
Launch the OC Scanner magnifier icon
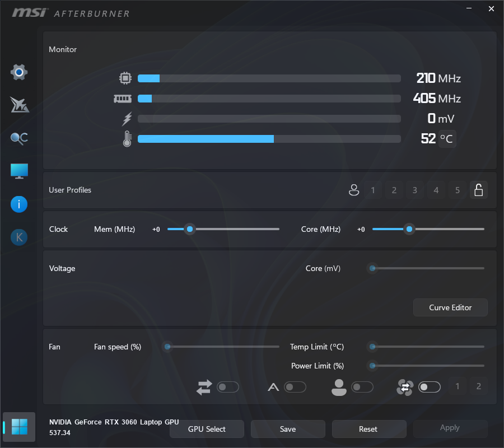click(19, 138)
